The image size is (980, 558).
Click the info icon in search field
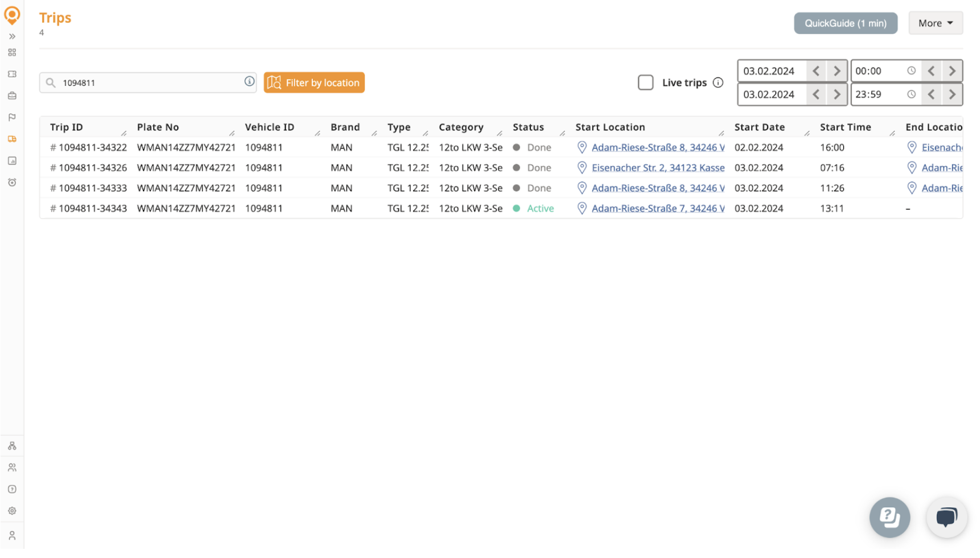[249, 81]
